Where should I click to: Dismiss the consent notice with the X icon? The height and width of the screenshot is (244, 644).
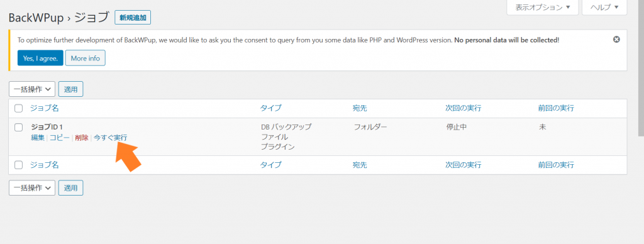pyautogui.click(x=616, y=40)
